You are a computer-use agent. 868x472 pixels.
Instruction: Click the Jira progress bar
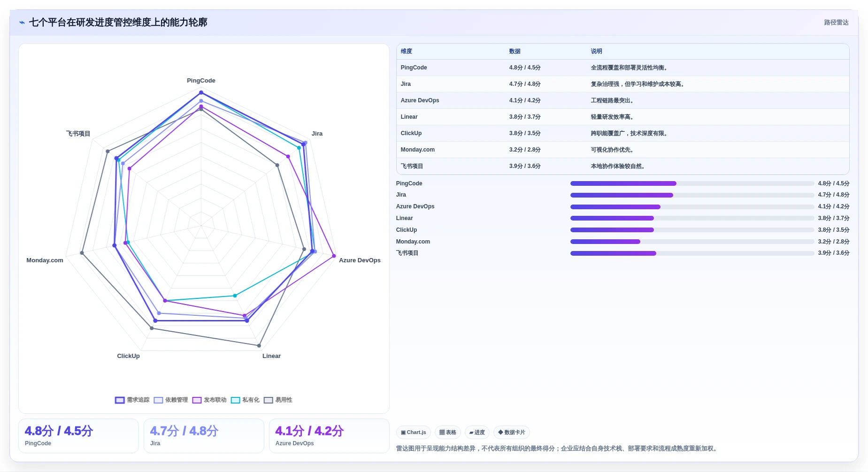pyautogui.click(x=692, y=195)
